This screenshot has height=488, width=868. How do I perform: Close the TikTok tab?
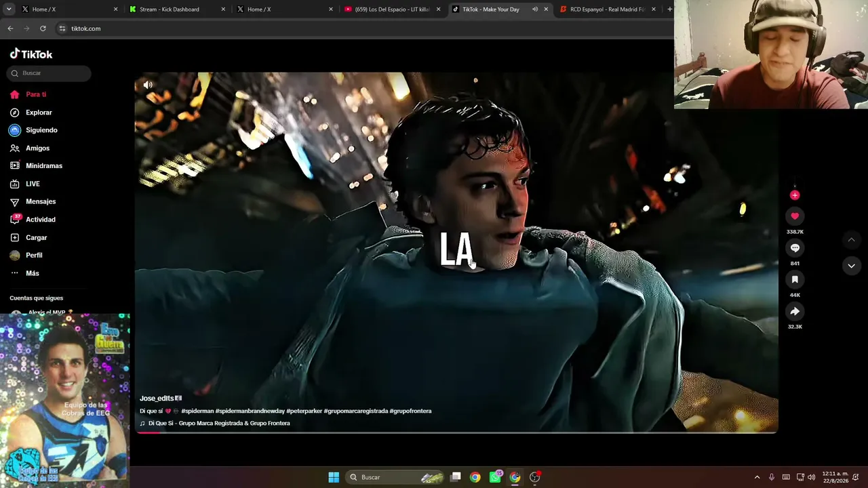point(546,9)
